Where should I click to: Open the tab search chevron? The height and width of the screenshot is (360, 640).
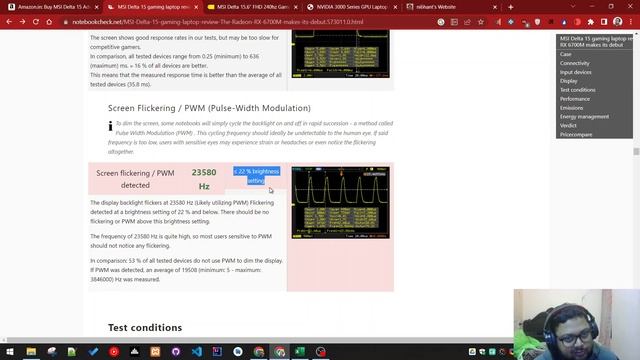(x=573, y=7)
